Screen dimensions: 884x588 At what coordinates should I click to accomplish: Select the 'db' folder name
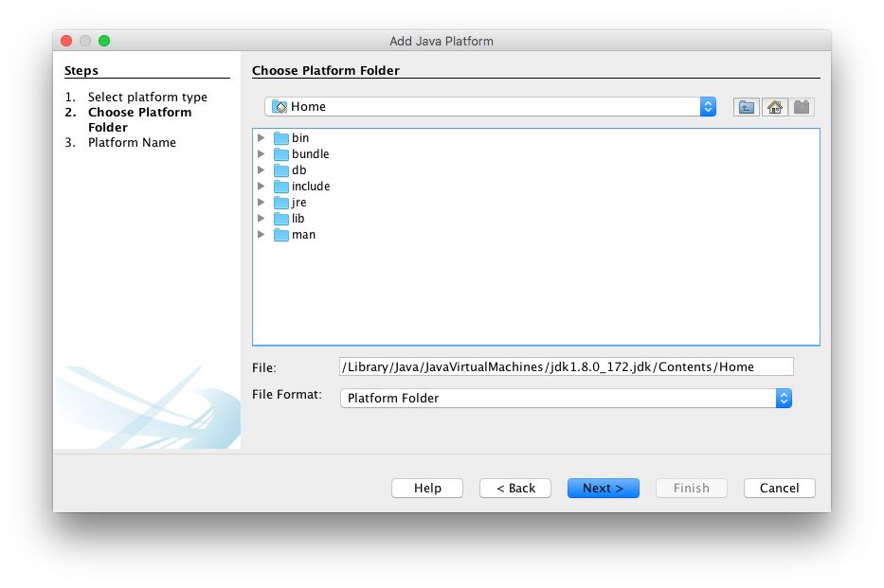[299, 170]
